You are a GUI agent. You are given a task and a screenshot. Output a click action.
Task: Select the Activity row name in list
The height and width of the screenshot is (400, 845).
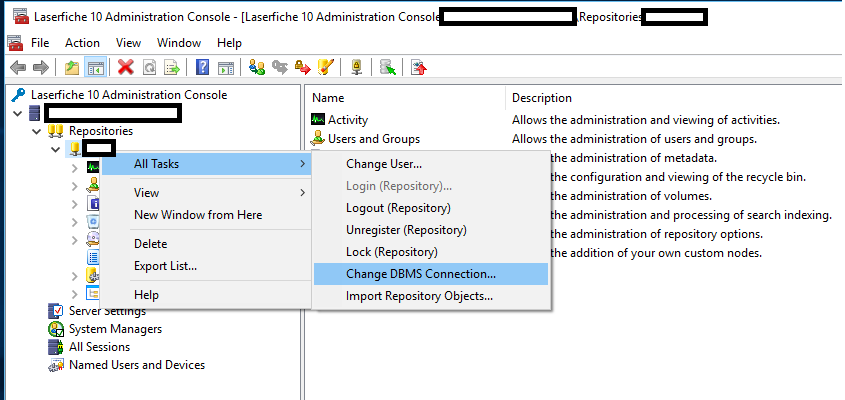(348, 120)
